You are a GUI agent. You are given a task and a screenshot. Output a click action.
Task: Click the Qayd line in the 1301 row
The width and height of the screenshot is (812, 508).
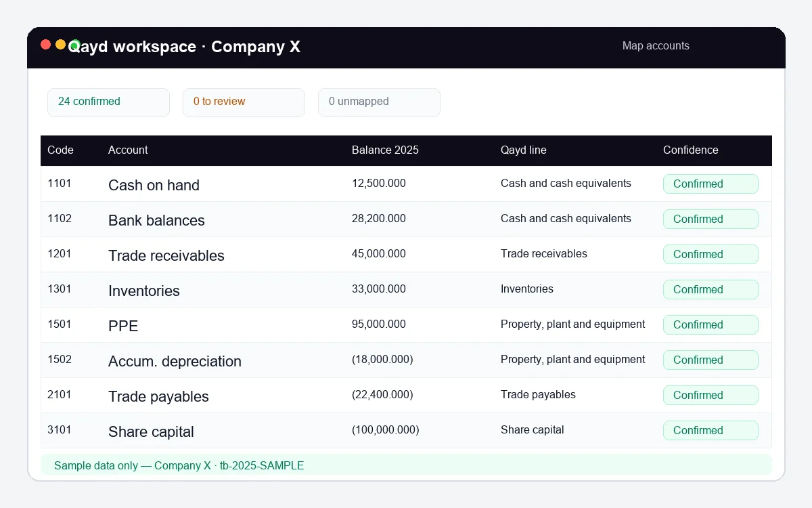click(527, 289)
